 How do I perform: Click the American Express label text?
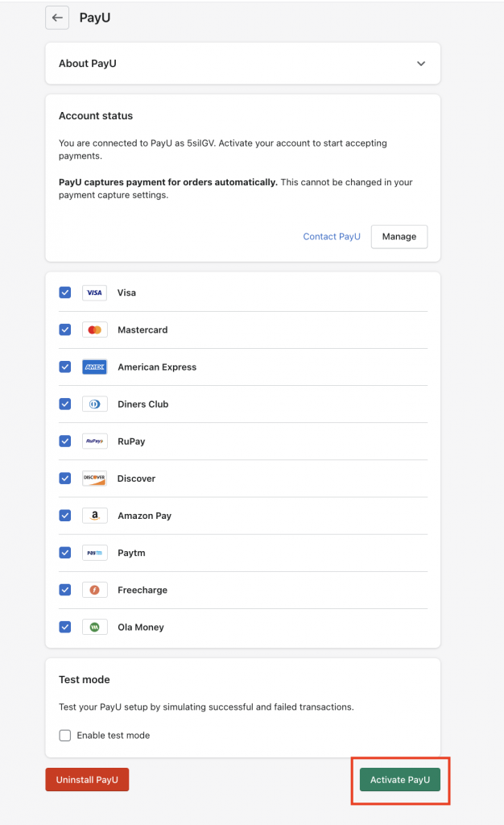pyautogui.click(x=157, y=367)
